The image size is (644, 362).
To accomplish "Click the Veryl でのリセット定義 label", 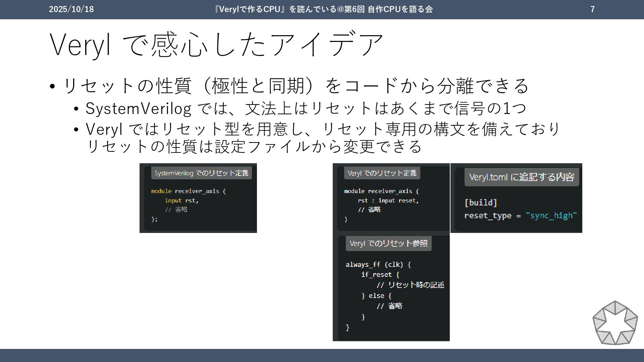I will click(382, 173).
